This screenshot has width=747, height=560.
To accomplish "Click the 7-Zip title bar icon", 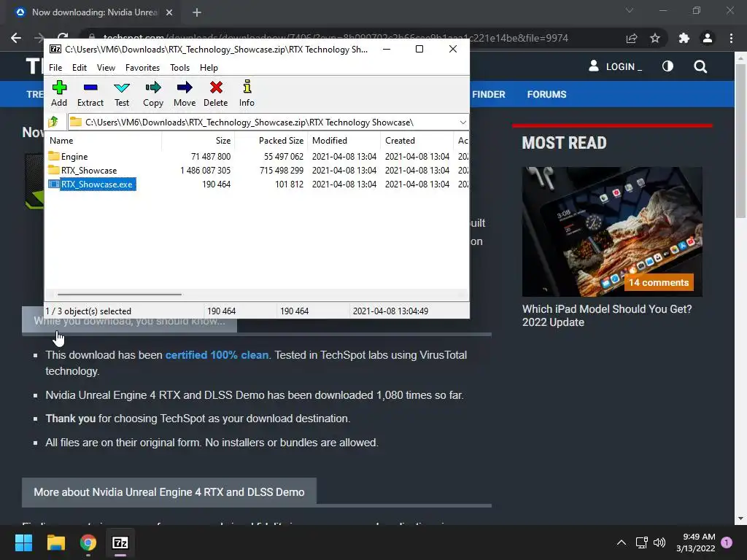I will pos(55,49).
